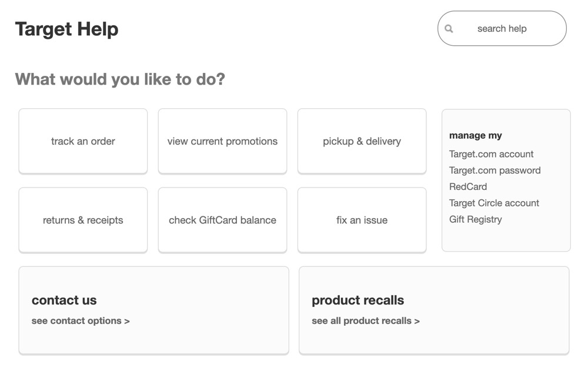Open pickup & delivery help
This screenshot has width=588, height=388.
(x=362, y=141)
